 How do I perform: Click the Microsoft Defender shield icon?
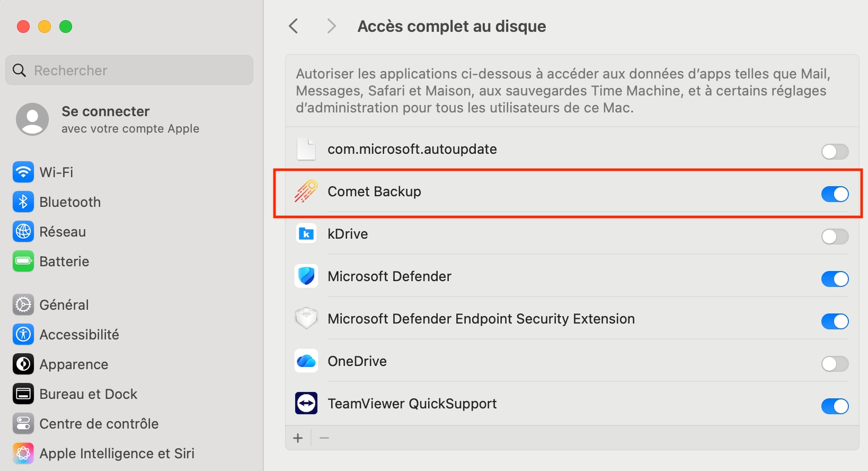[x=306, y=276]
